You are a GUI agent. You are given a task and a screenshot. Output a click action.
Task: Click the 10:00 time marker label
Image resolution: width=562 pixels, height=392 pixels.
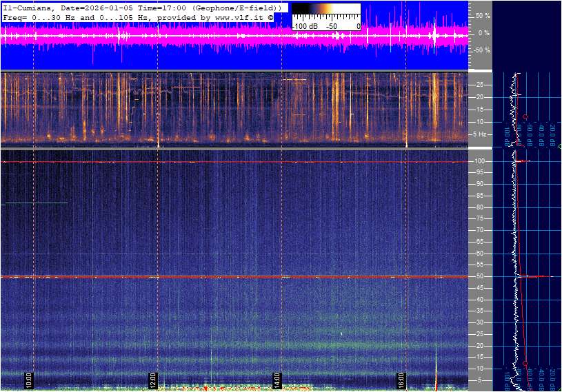29,380
